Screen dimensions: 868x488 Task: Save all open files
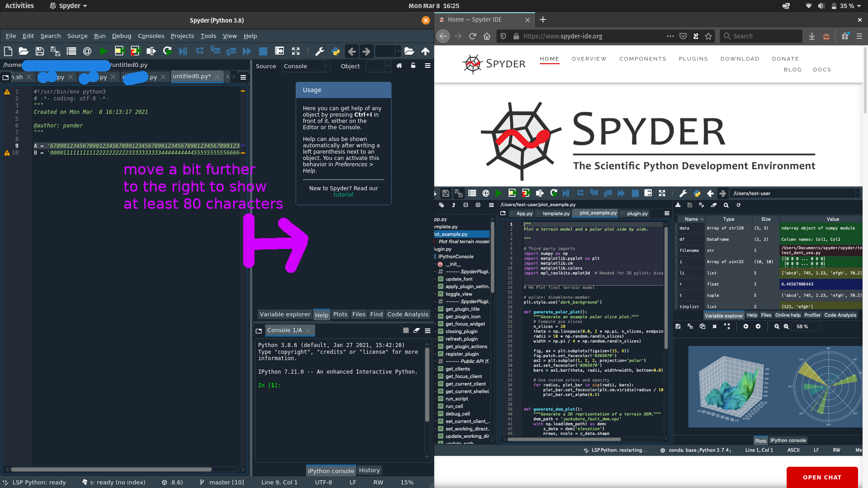coord(55,51)
